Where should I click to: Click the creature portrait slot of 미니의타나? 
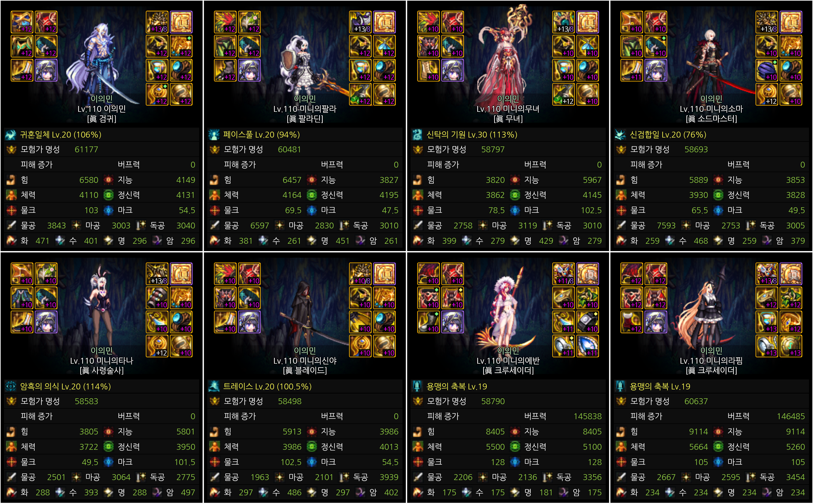[x=46, y=322]
